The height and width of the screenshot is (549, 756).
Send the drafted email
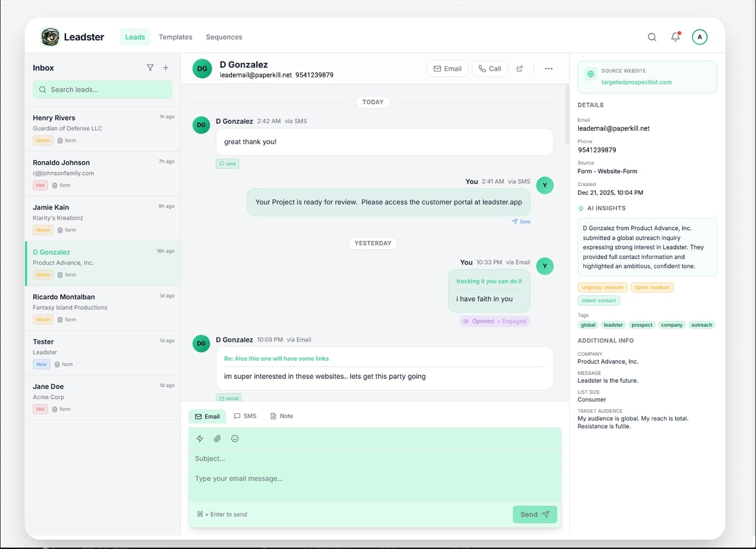(534, 514)
